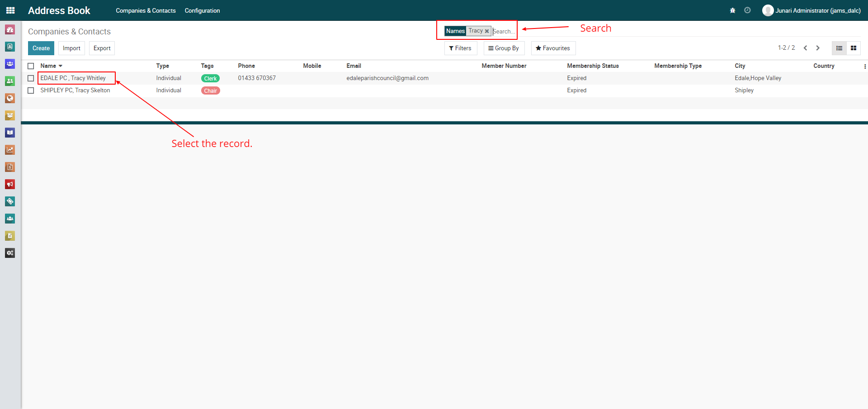Check the EDALE PC, Tracy Whitley row checkbox

tap(31, 78)
